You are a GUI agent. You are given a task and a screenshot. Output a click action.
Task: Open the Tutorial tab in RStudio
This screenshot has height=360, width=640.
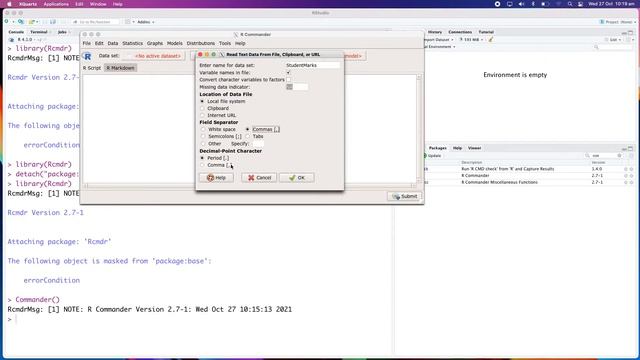[x=486, y=32]
